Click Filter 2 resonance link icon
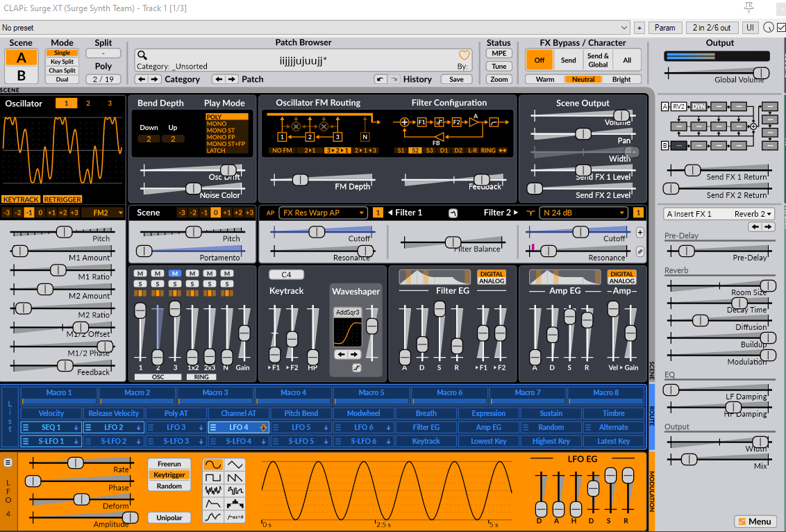 (x=640, y=251)
